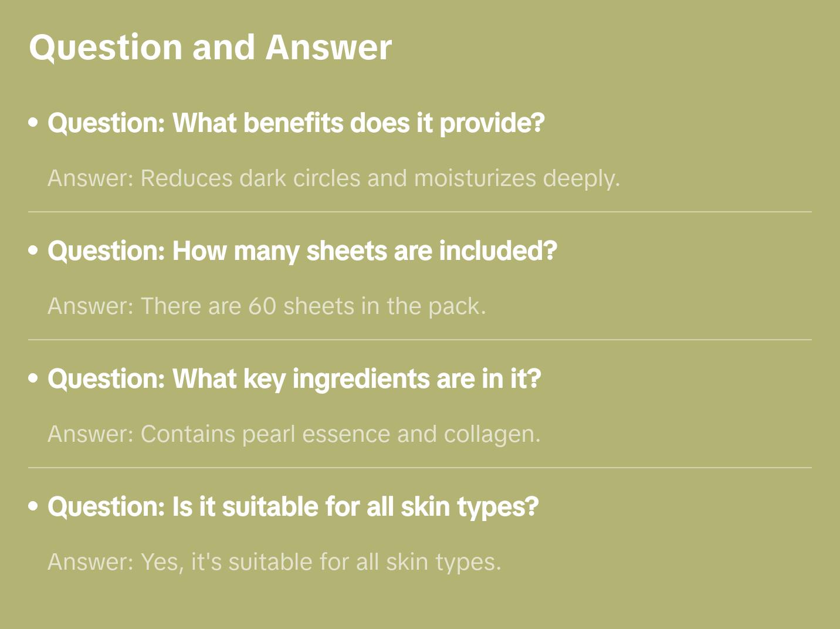Expand the 'What benefits does it provide?' question
840x629 pixels.
click(x=296, y=123)
